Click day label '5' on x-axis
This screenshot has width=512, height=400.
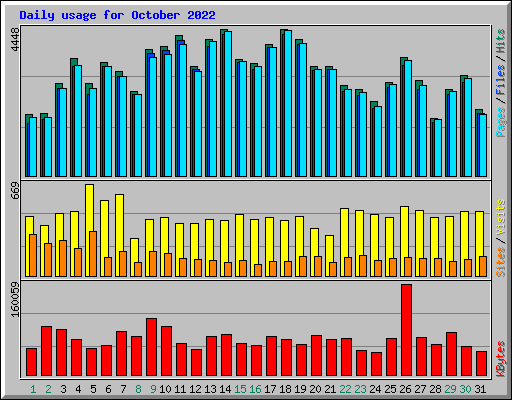click(93, 389)
